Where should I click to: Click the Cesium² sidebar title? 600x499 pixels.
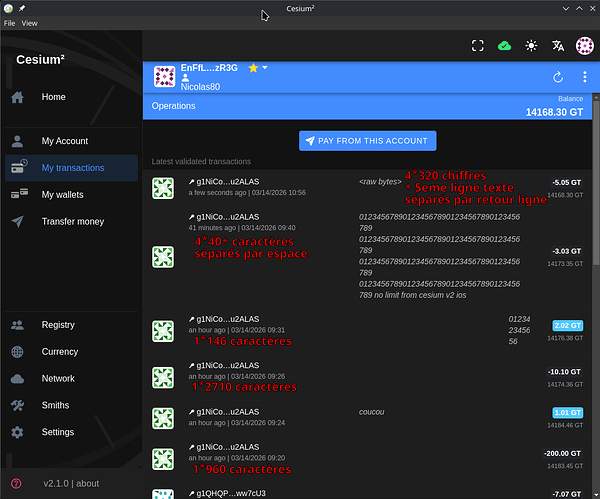point(40,60)
